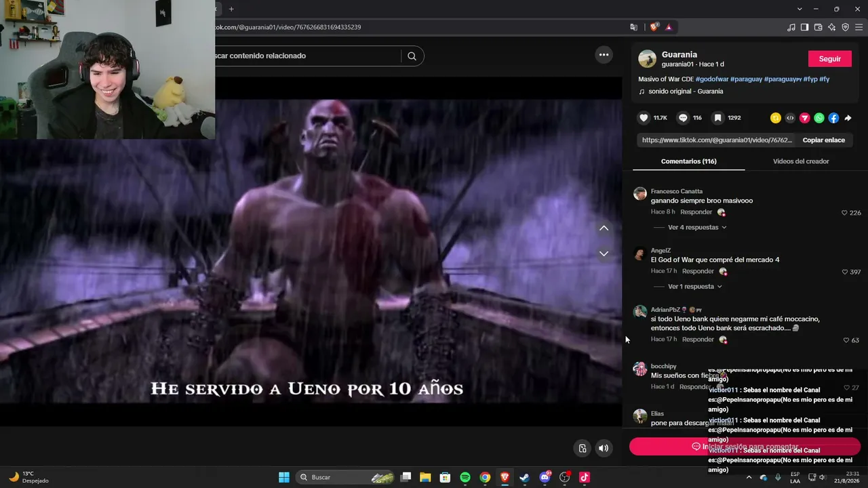Open the #godofwar hashtag

click(x=711, y=79)
